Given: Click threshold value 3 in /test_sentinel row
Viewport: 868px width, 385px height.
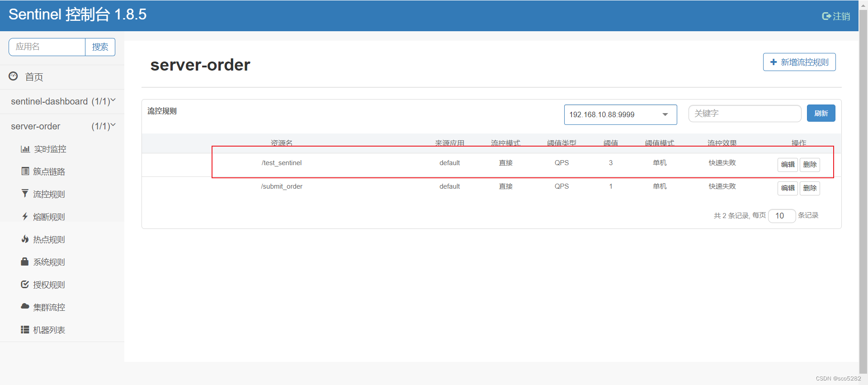Looking at the screenshot, I should (x=611, y=163).
